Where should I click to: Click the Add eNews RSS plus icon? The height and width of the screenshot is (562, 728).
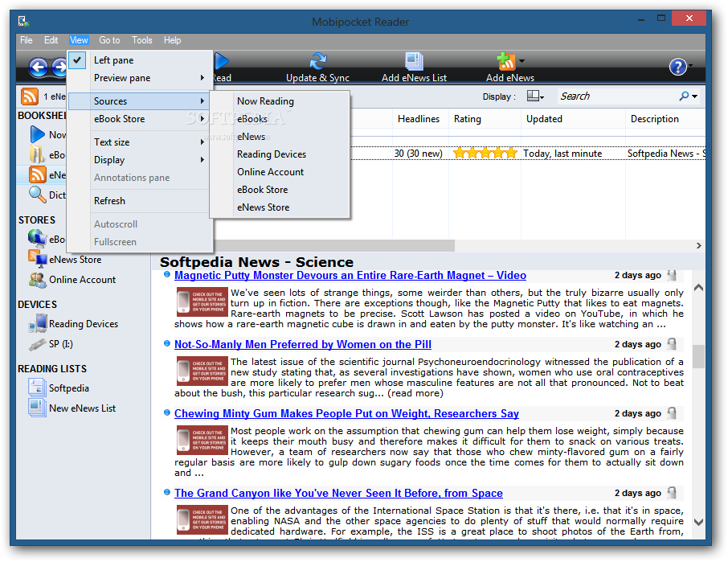(506, 61)
